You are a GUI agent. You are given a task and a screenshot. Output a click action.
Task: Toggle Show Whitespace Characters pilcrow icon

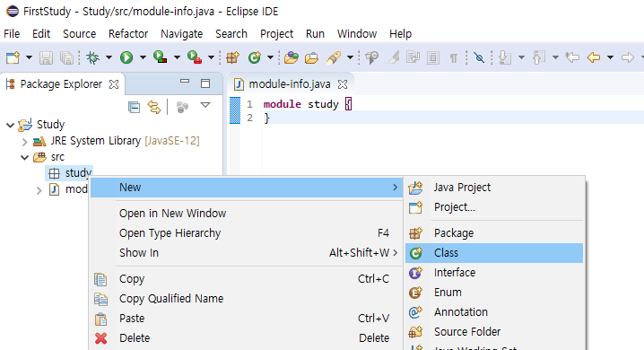(x=454, y=58)
